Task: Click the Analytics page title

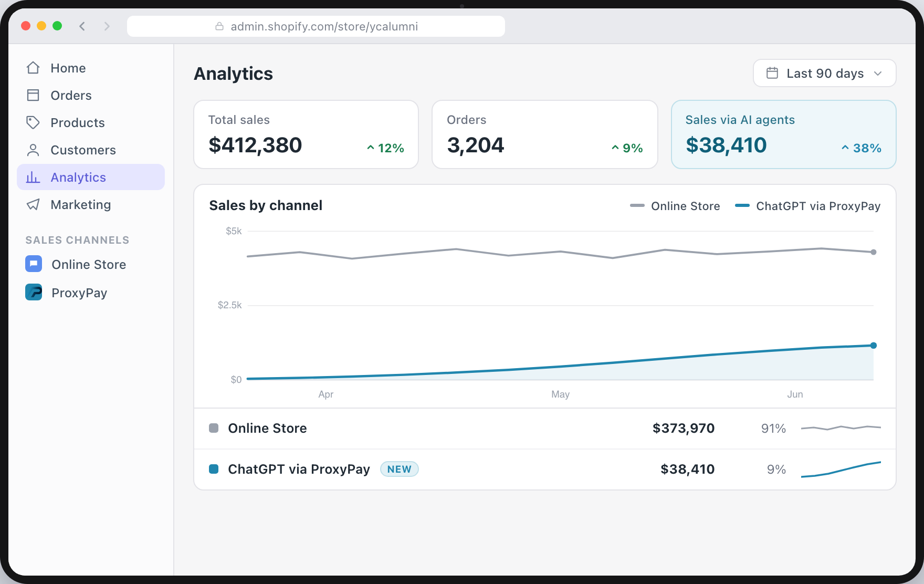Action: coord(233,74)
